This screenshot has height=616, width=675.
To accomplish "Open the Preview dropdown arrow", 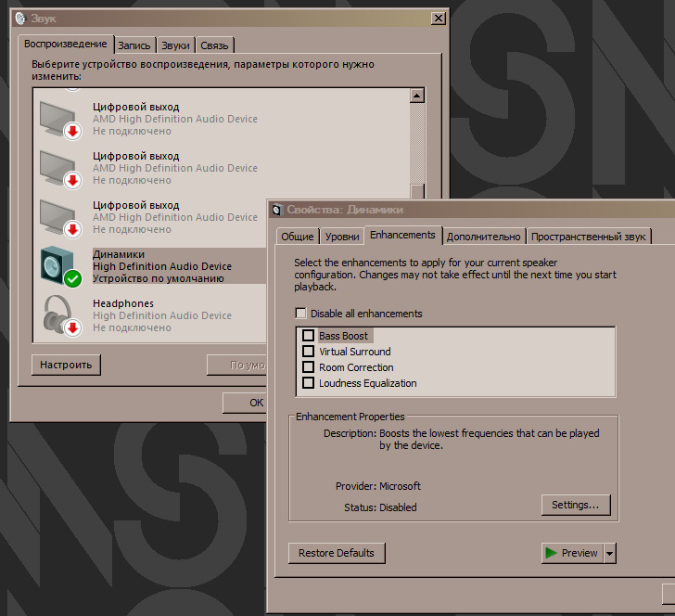I will (x=609, y=553).
